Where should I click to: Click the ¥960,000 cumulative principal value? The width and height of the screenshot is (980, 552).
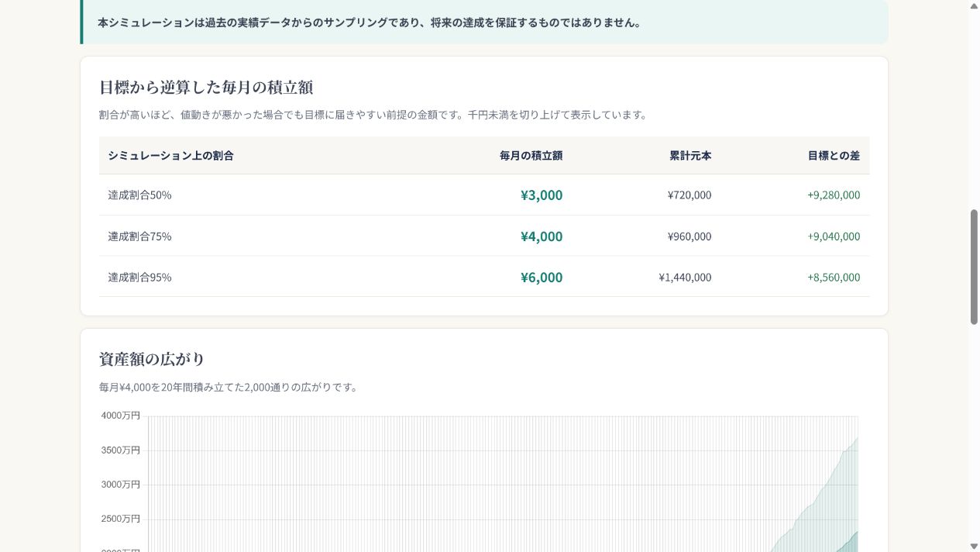point(689,236)
